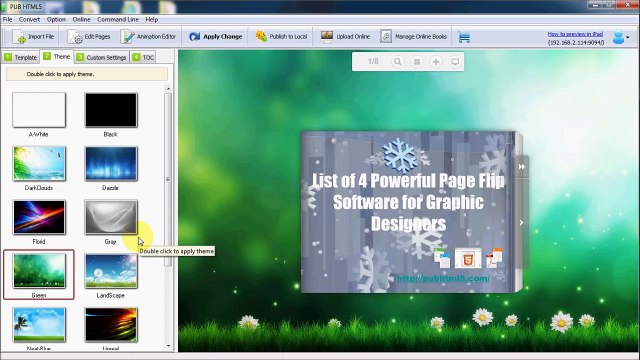Switch to the Theme tab

(x=57, y=57)
